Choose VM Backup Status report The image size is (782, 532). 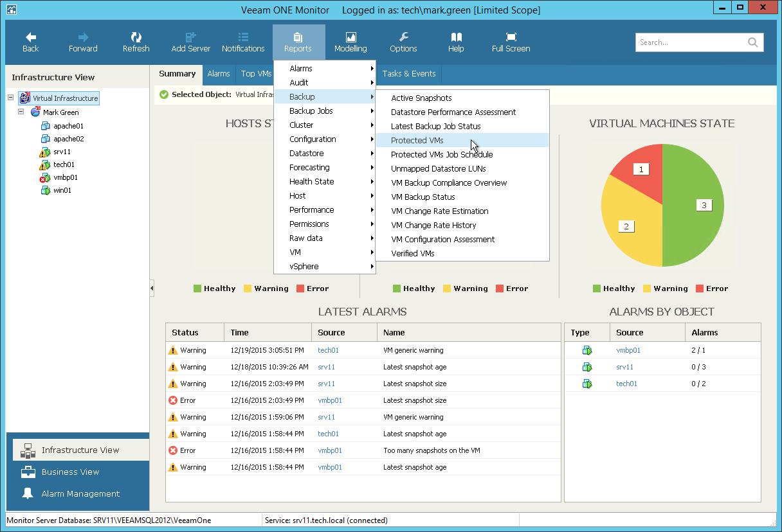[x=462, y=197]
